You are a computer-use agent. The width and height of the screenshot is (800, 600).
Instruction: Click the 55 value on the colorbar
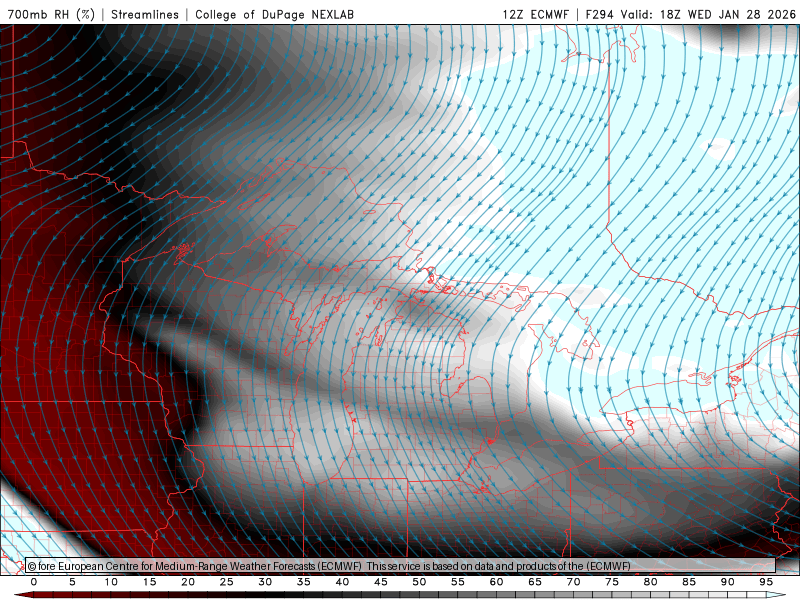tap(458, 582)
